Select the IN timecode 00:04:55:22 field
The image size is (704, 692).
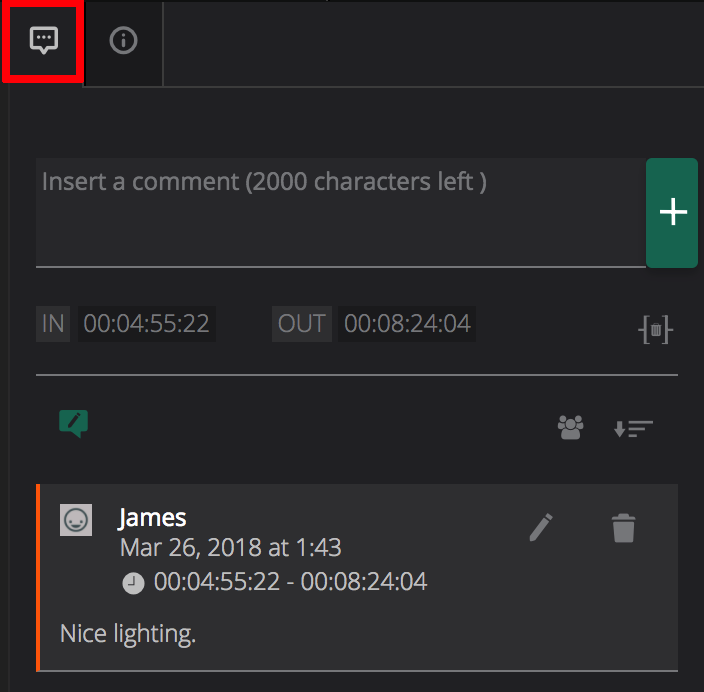pyautogui.click(x=146, y=323)
